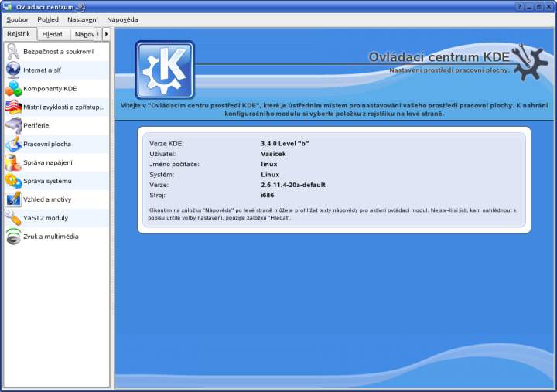Open YaST2 moduly category
The image size is (557, 392).
56,218
